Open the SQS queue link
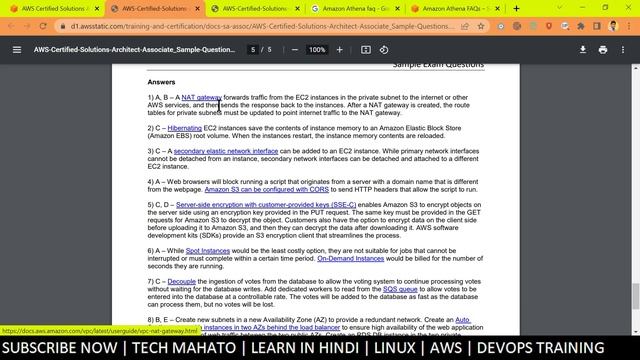This screenshot has width=640, height=360. coord(400,289)
